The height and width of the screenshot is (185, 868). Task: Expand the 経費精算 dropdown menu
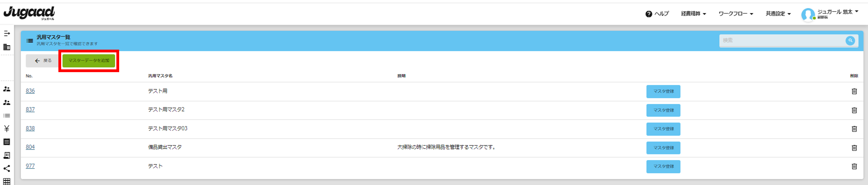693,14
